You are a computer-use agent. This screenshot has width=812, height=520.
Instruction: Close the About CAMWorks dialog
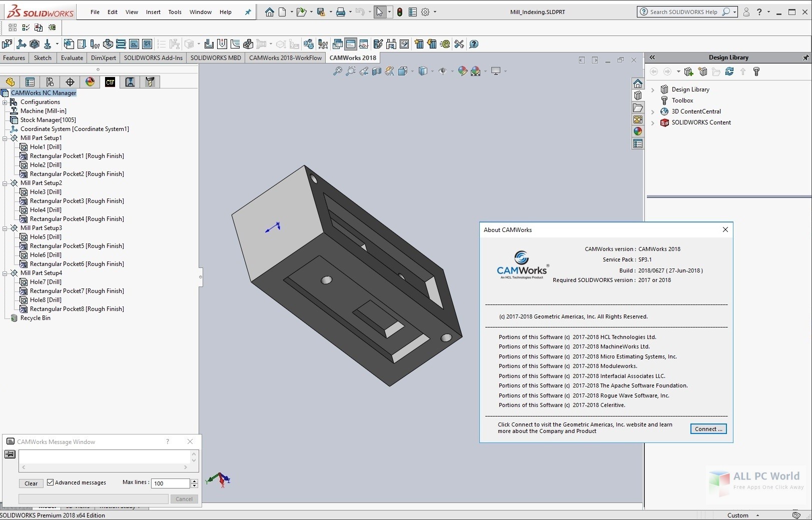(725, 229)
